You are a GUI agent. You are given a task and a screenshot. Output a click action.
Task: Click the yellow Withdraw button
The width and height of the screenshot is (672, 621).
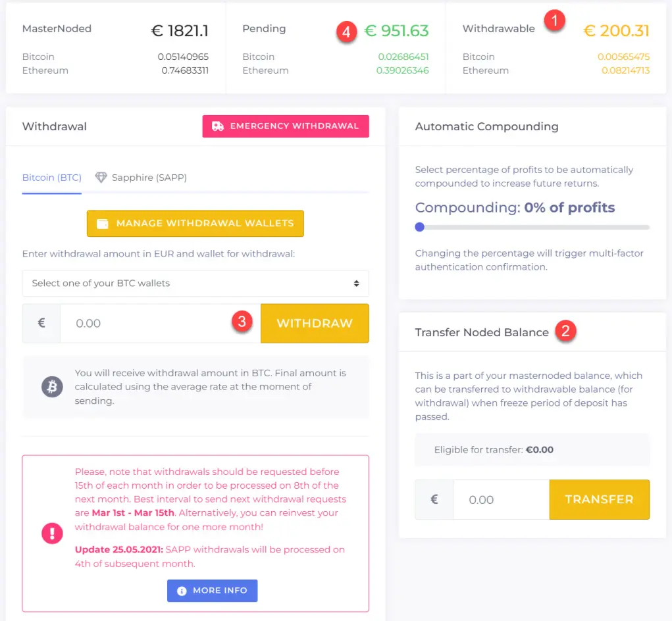315,324
